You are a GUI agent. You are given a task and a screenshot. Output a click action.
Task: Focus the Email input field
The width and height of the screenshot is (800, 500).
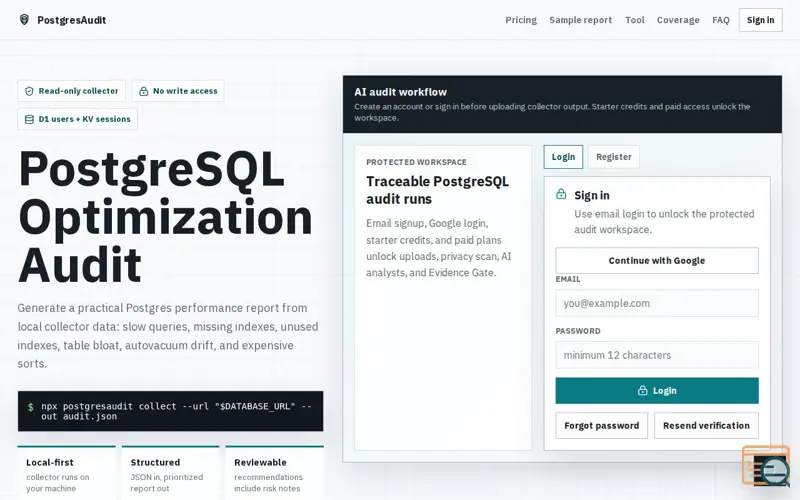coord(657,303)
